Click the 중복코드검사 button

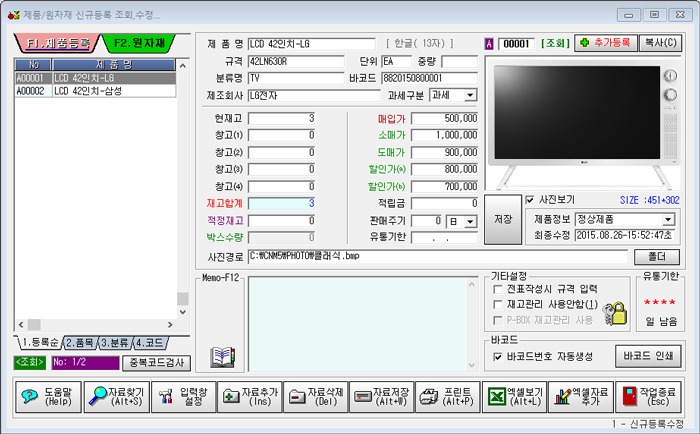pyautogui.click(x=157, y=363)
